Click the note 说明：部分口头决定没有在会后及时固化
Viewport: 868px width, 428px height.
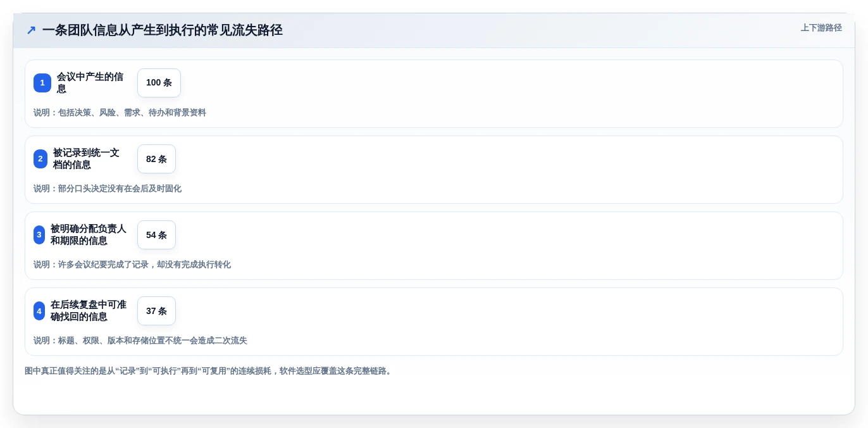[108, 189]
